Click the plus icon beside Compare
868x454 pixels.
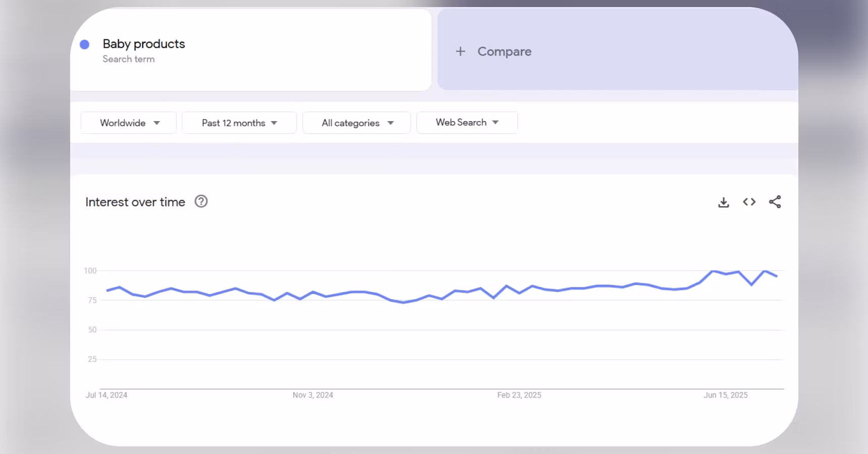460,51
